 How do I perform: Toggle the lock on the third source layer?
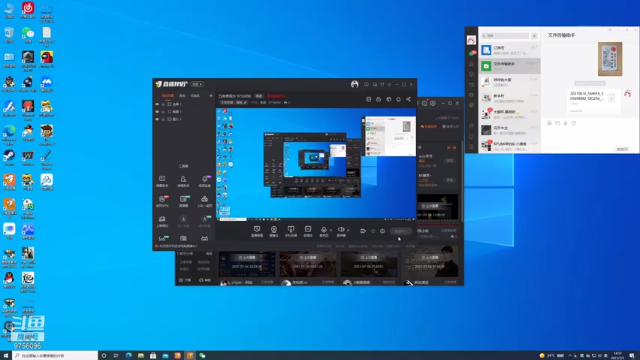click(163, 119)
